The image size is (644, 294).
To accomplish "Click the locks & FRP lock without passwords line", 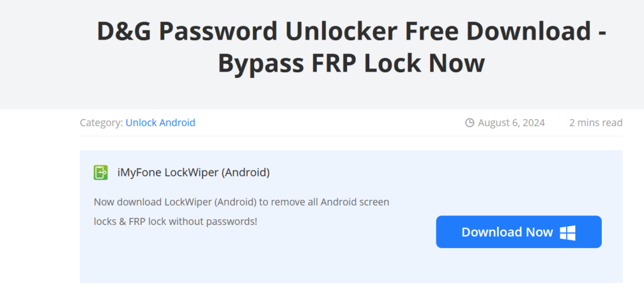I will point(175,222).
